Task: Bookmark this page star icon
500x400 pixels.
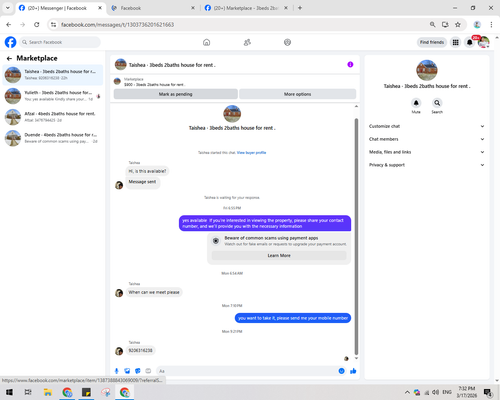Action: click(x=458, y=24)
